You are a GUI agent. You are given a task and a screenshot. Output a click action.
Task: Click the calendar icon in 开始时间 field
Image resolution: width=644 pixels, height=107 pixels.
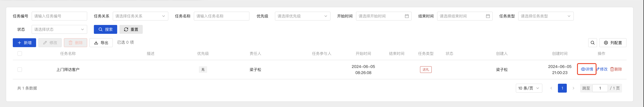[x=407, y=16]
